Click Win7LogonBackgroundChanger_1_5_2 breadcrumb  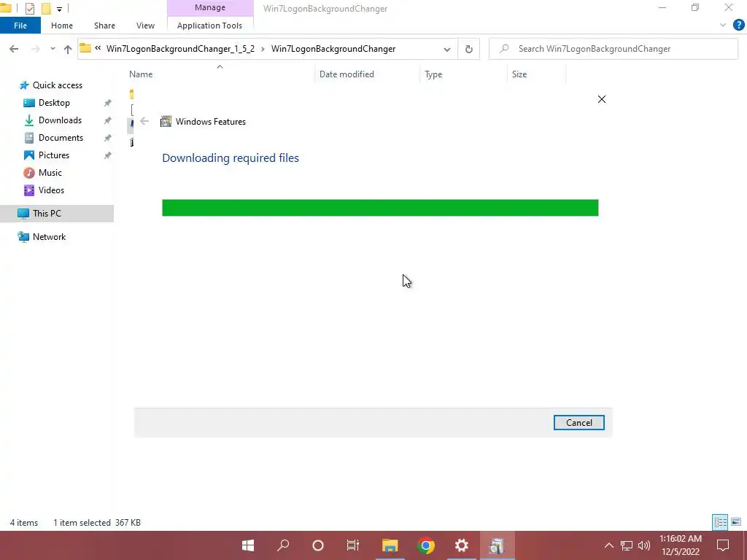point(181,49)
